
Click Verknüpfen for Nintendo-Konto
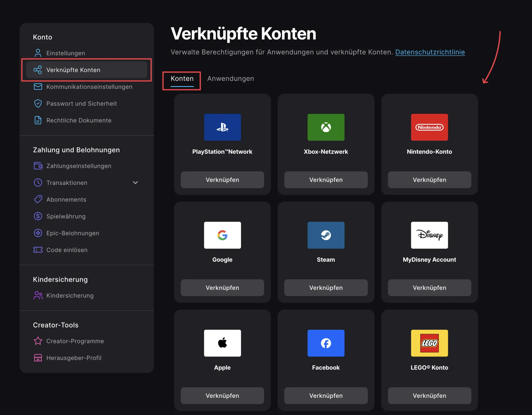429,180
